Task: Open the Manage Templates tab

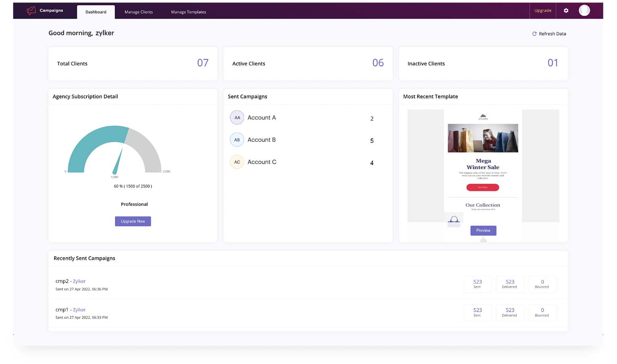Action: click(x=188, y=12)
